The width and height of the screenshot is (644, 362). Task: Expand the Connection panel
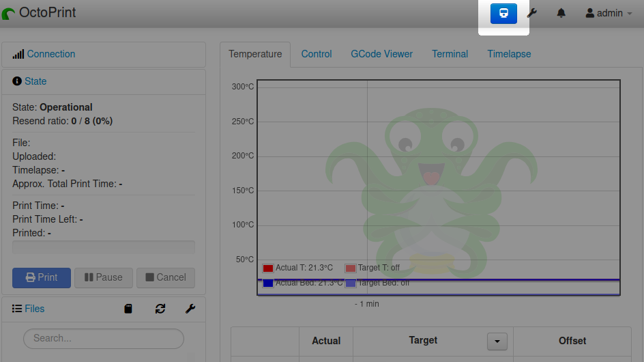click(51, 54)
